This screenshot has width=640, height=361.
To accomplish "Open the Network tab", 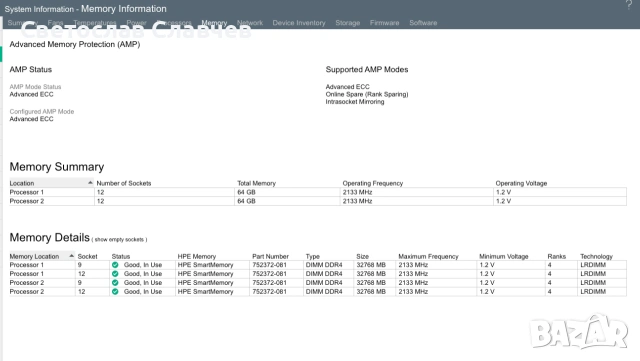I will click(250, 23).
